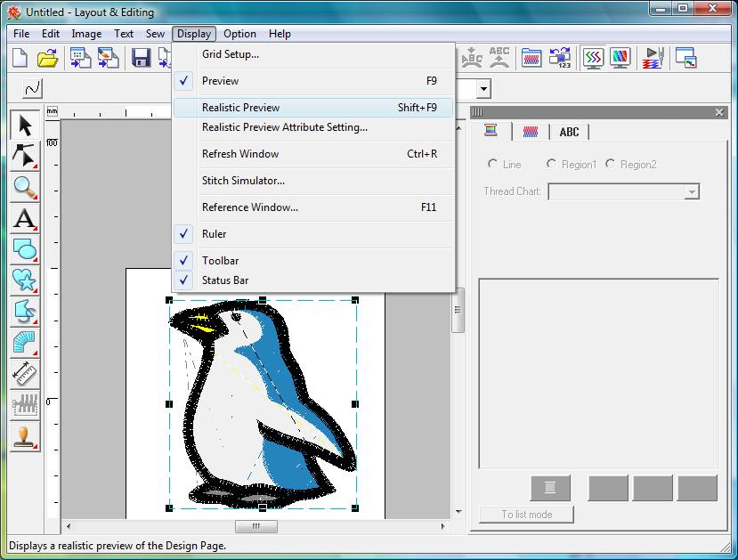This screenshot has height=560, width=738.
Task: Select the Line radio button
Action: click(x=492, y=164)
